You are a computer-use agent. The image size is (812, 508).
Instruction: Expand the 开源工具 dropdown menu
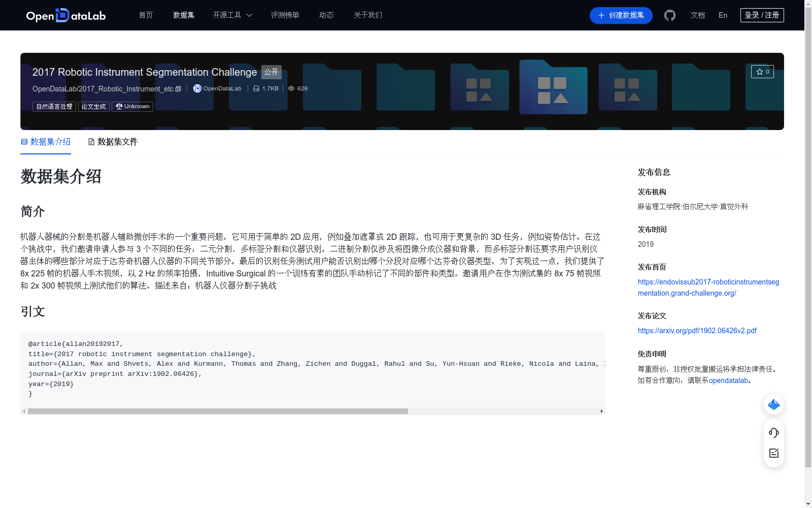click(232, 15)
